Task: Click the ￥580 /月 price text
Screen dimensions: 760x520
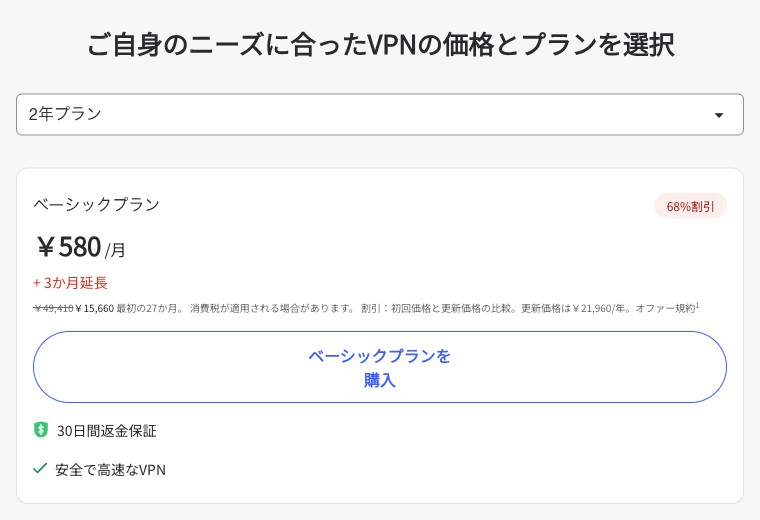Action: (81, 247)
